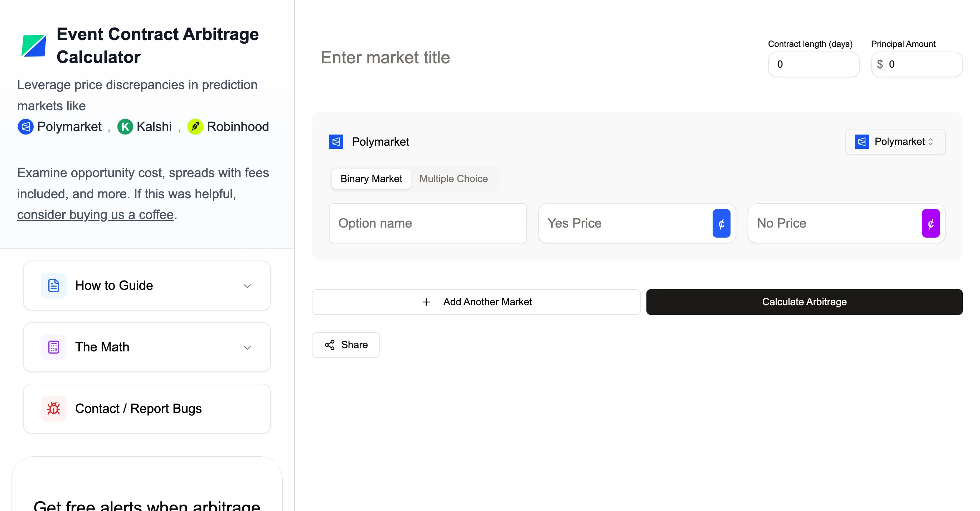Click the share icon
This screenshot has width=980, height=511.
(329, 345)
